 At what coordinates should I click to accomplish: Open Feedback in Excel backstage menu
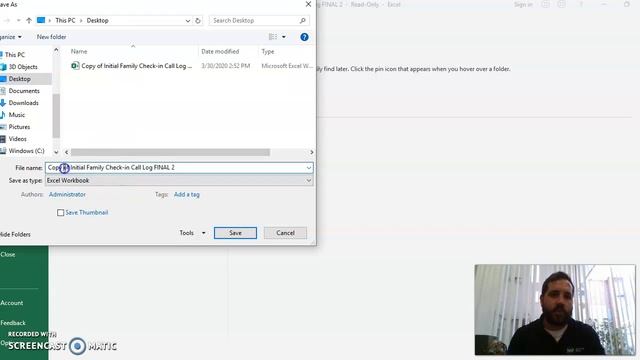(x=13, y=323)
